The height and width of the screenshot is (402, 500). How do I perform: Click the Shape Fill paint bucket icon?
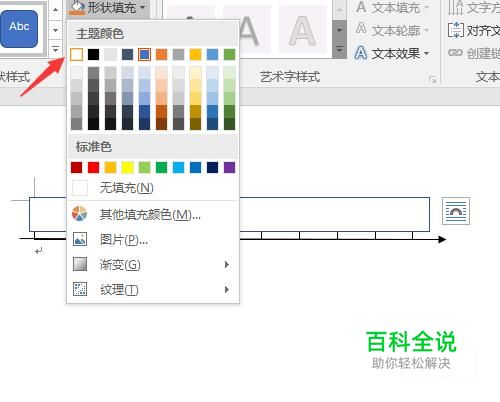pyautogui.click(x=77, y=7)
